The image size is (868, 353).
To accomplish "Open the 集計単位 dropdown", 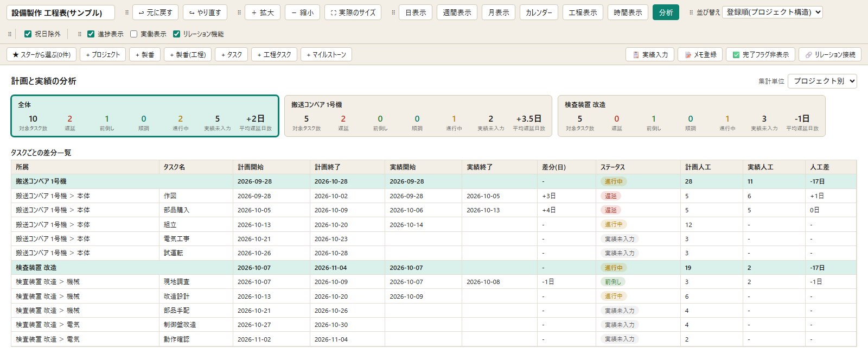I will pyautogui.click(x=822, y=81).
